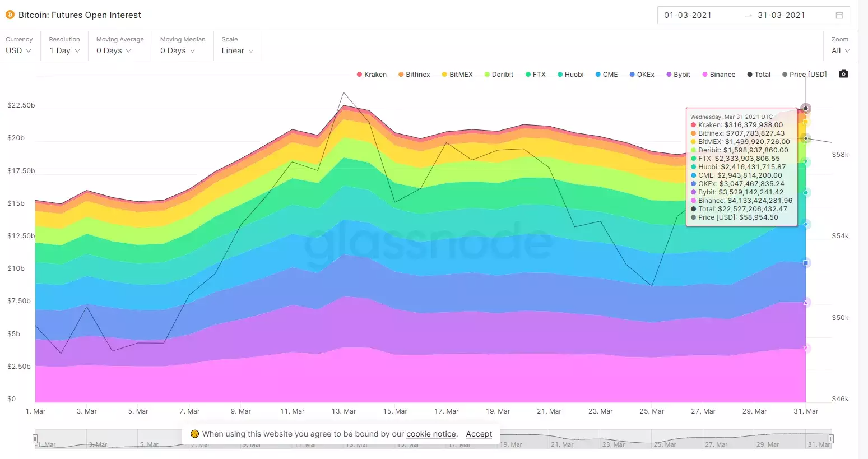
Task: Click the Bybit triangle marker on Mar 31
Action: click(x=806, y=303)
